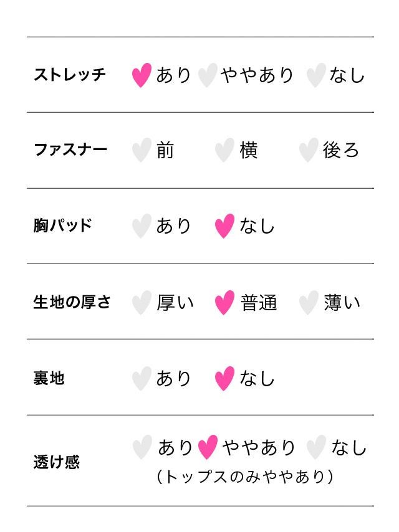The image size is (399, 532).
Task: Select the heart for ファスナー 前
Action: [x=142, y=150]
